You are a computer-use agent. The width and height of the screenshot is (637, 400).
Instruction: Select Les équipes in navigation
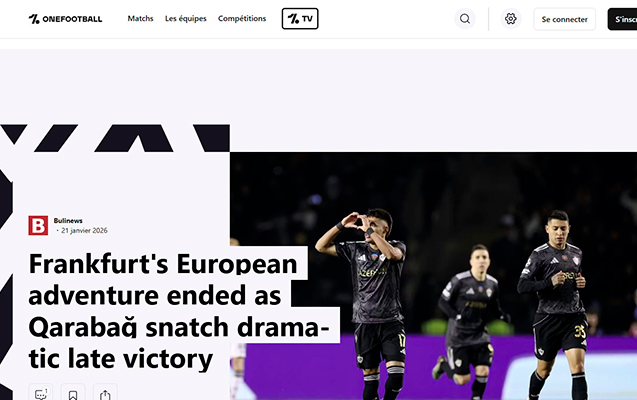click(x=186, y=19)
